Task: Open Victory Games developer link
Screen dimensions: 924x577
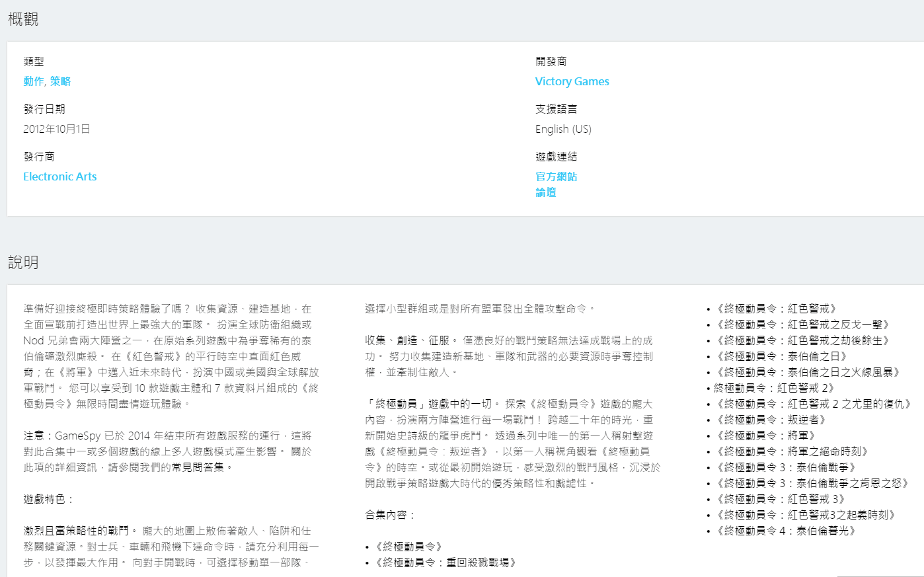Action: [x=572, y=81]
